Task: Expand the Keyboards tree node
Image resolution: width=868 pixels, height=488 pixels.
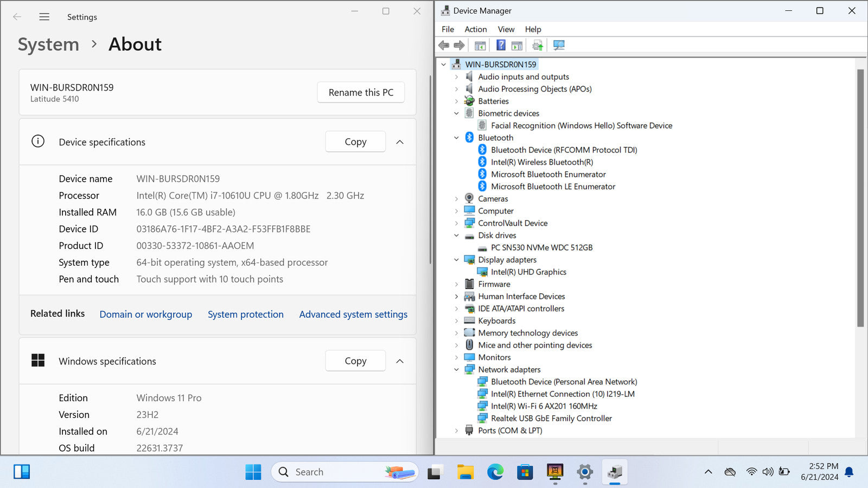Action: click(456, 321)
